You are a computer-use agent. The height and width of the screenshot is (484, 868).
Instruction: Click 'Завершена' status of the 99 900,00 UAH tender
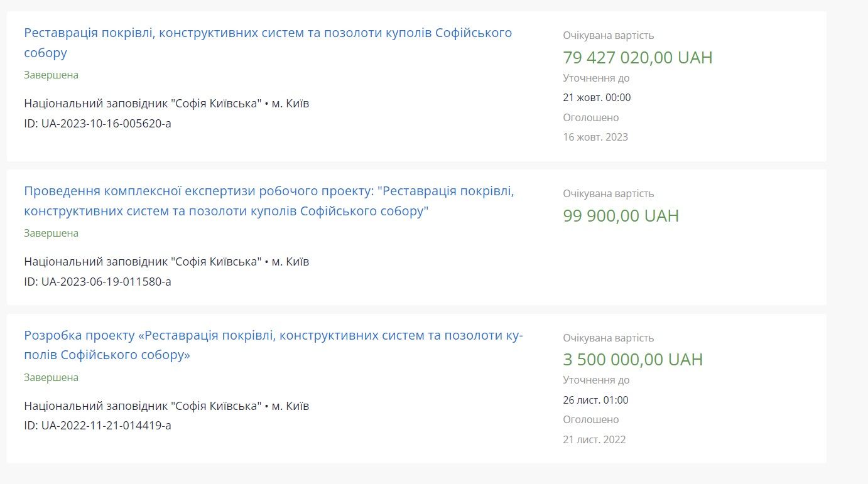(51, 234)
